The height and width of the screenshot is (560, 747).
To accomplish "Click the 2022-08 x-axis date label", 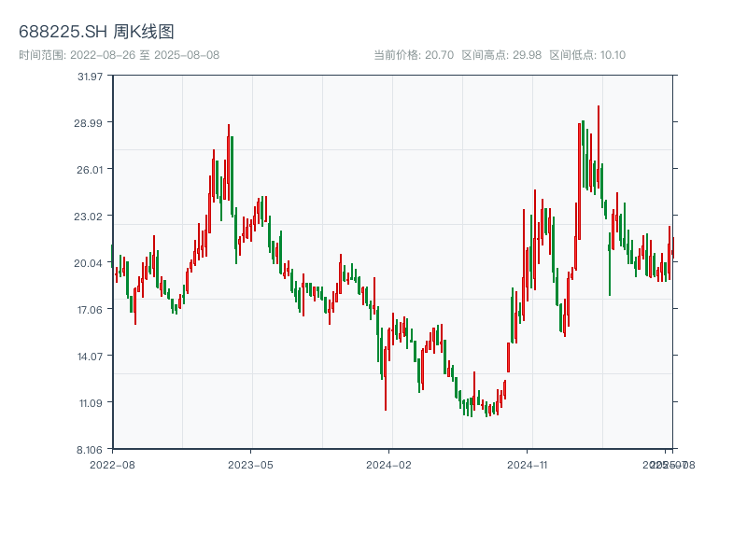I will click(x=112, y=464).
